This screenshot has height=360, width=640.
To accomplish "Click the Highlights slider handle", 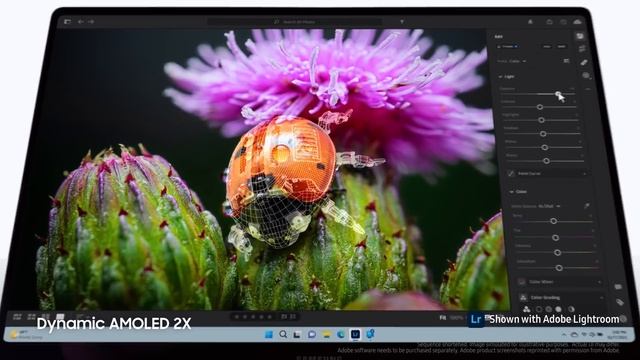I will pyautogui.click(x=541, y=120).
